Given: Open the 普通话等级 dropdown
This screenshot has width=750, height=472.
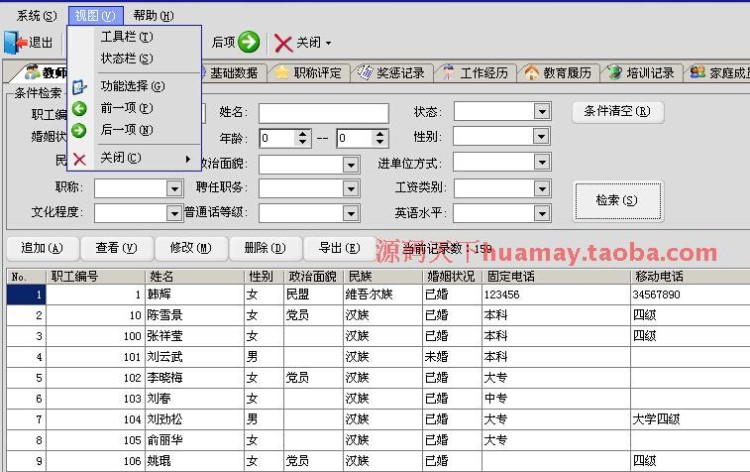Looking at the screenshot, I should tap(351, 213).
